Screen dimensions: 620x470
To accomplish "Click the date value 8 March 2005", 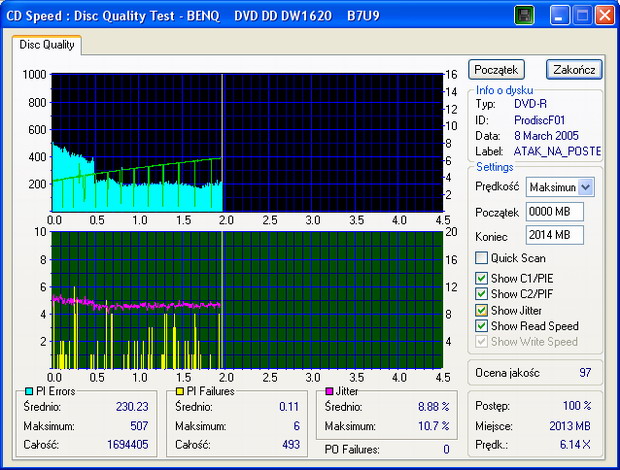I will 546,136.
